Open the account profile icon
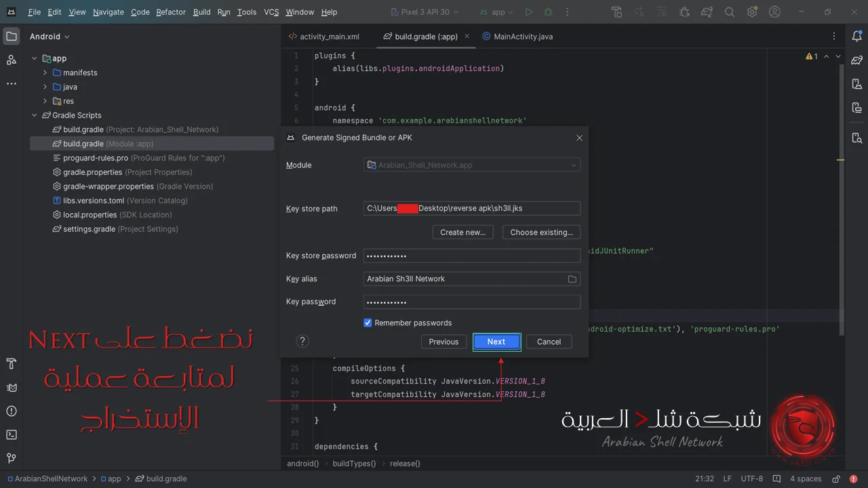This screenshot has width=868, height=488. tap(775, 12)
